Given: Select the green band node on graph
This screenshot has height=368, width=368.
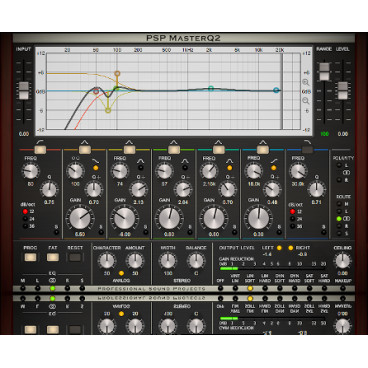Looking at the screenshot, I should pos(116,88).
